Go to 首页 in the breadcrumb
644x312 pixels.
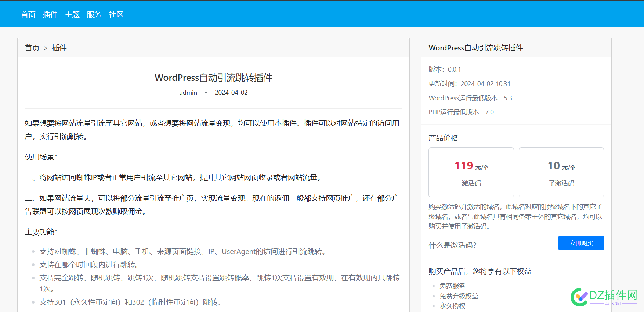(x=32, y=48)
